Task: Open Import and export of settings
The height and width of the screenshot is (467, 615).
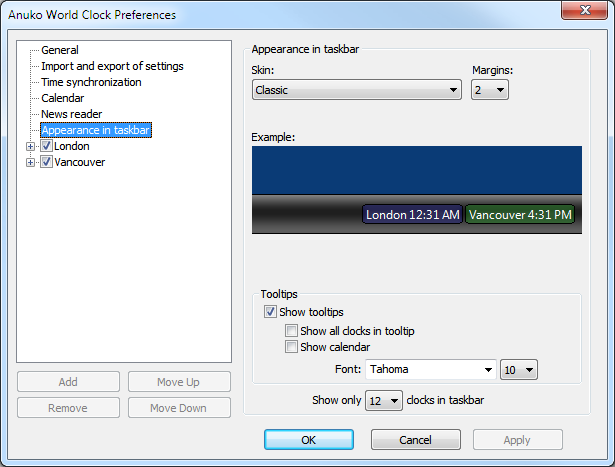Action: pos(112,66)
